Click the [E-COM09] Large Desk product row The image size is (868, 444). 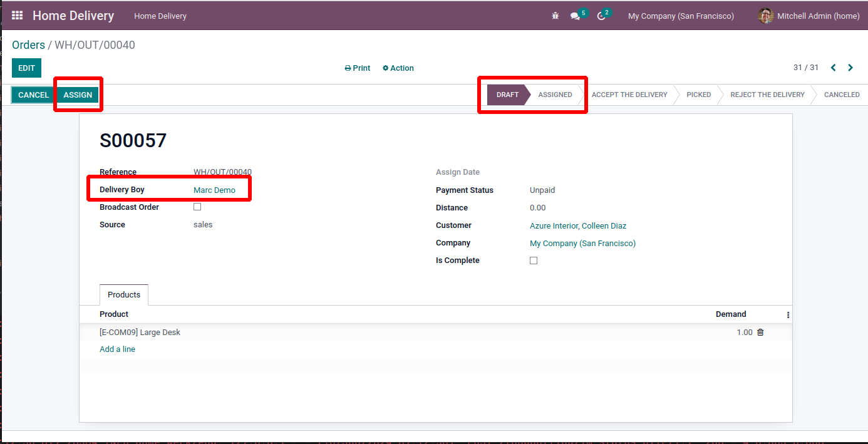[435, 333]
